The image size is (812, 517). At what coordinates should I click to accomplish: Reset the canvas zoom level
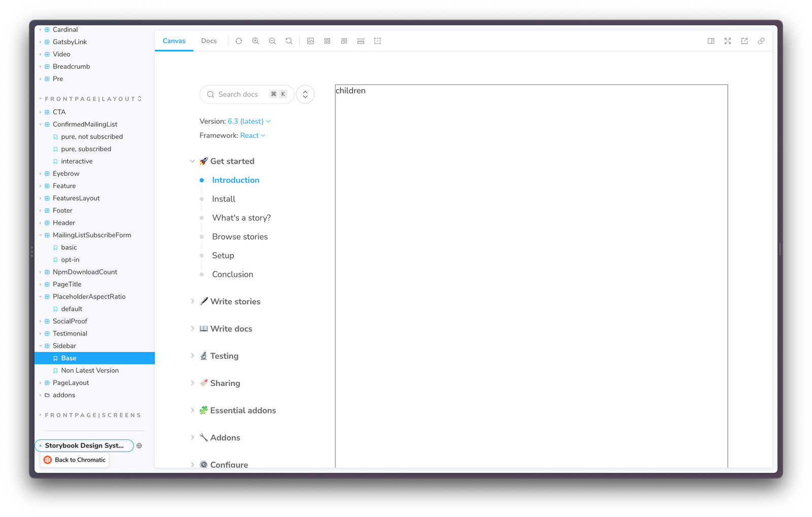289,41
